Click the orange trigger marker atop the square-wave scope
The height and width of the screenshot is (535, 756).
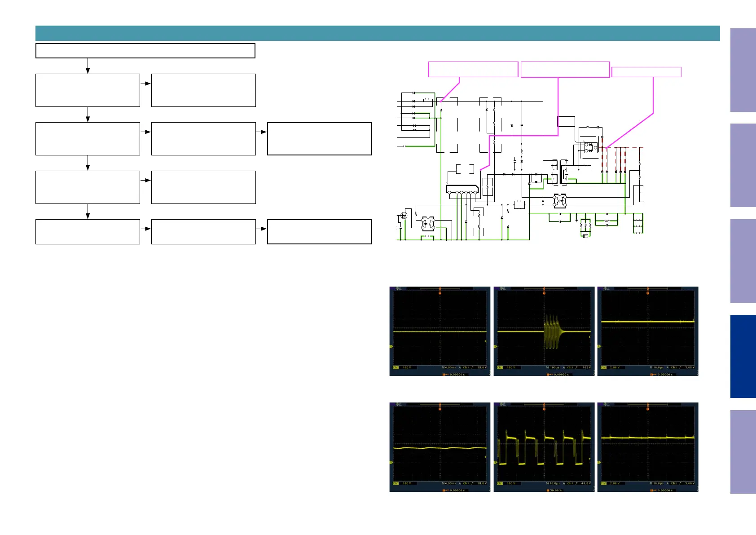544,407
